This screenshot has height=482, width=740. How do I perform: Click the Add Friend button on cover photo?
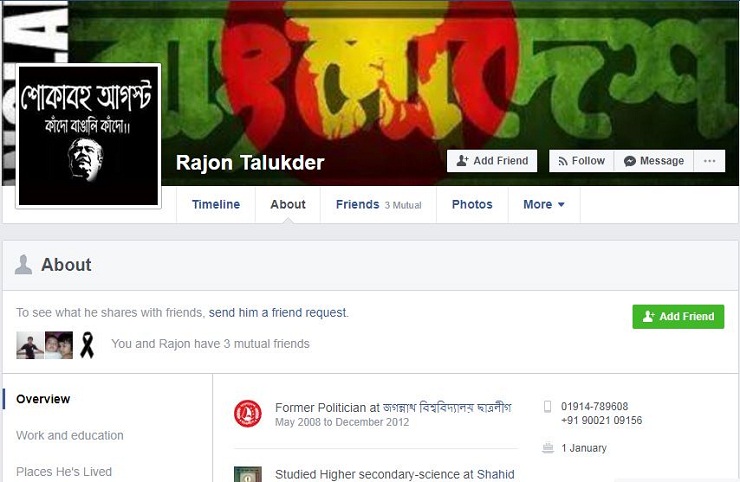(492, 161)
